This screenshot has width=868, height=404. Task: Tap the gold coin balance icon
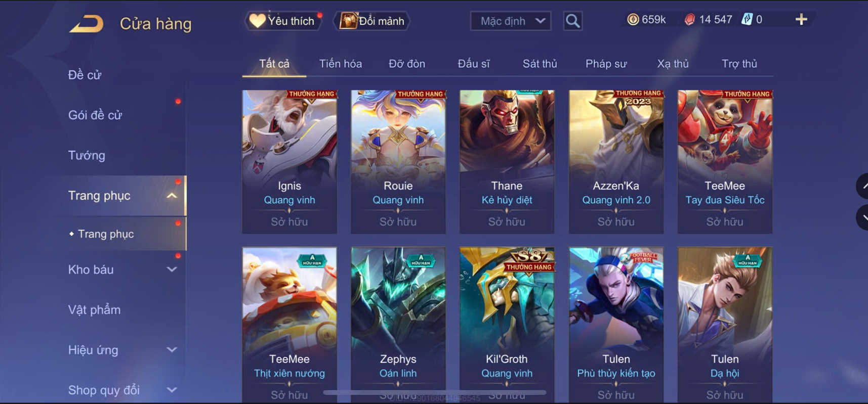click(633, 20)
